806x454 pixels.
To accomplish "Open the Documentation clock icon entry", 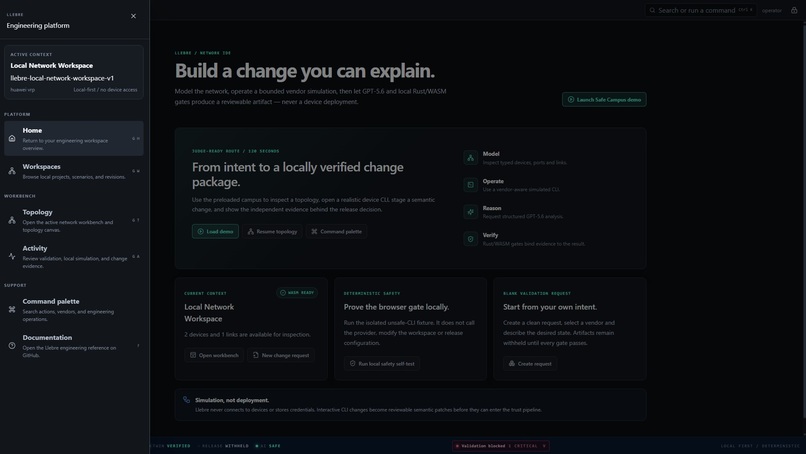I will tap(12, 346).
